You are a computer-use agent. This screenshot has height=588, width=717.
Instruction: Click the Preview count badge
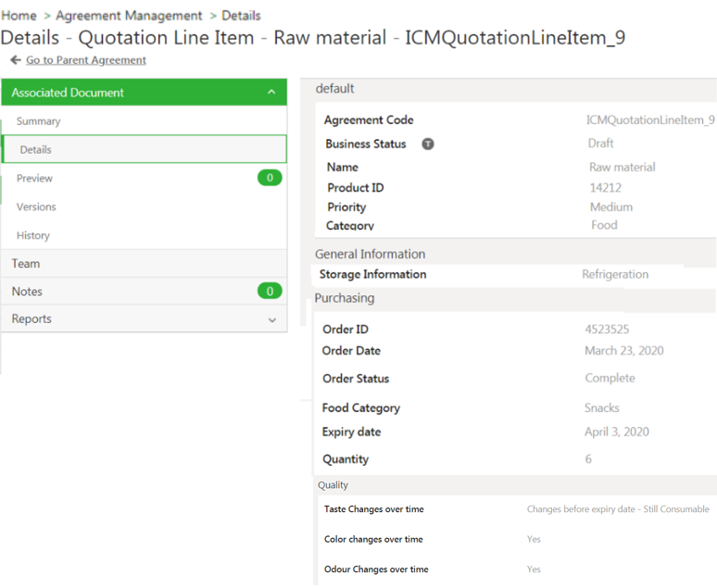point(270,178)
